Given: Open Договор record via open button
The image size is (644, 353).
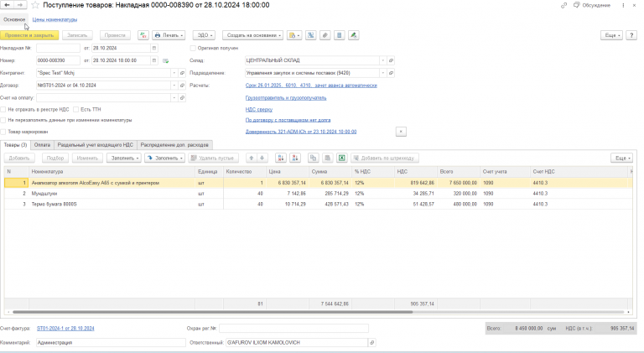Looking at the screenshot, I should tap(182, 86).
